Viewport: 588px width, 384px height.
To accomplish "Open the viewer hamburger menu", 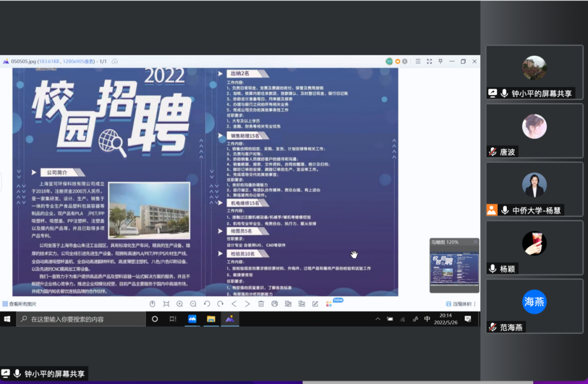I will click(x=418, y=61).
